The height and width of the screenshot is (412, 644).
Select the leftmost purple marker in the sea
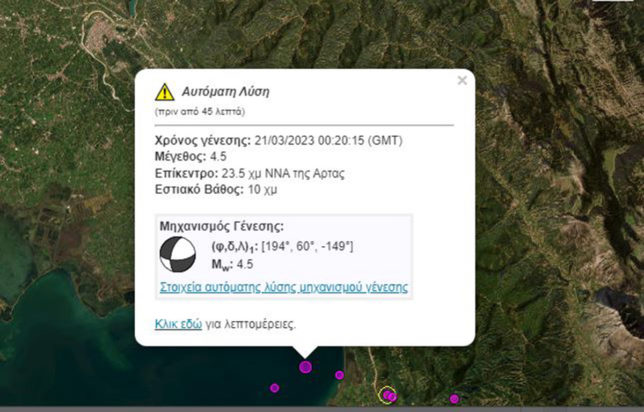[274, 388]
